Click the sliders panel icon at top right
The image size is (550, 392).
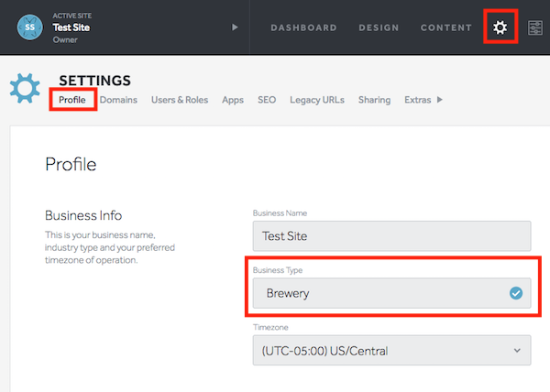point(535,27)
